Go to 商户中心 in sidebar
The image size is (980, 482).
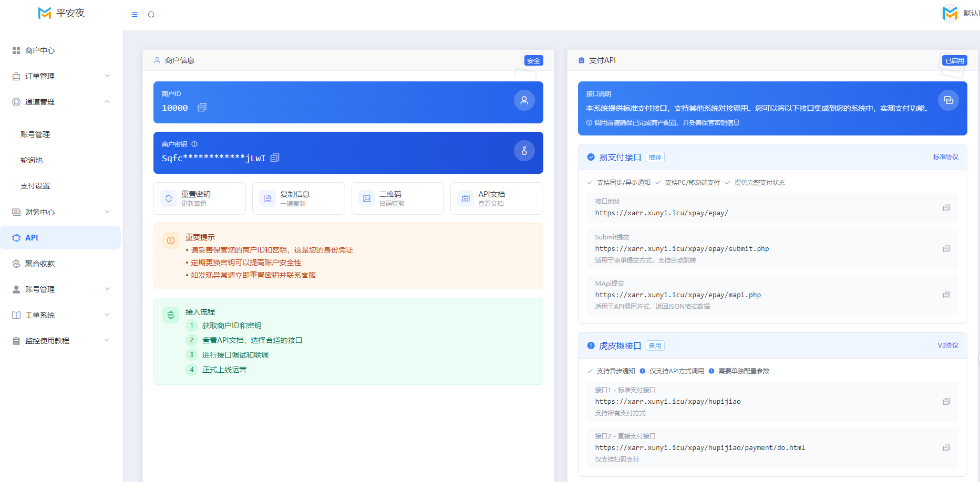(61, 50)
